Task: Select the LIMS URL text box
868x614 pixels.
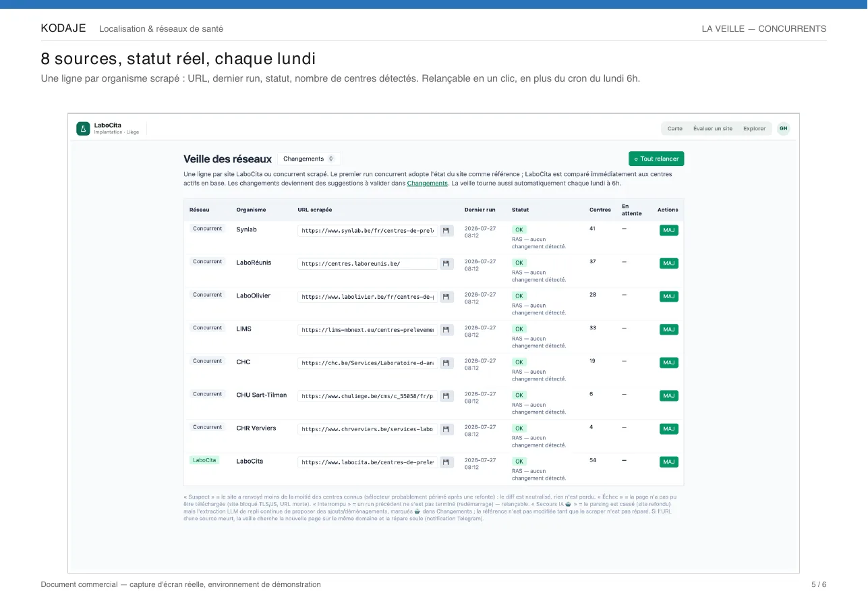Action: pyautogui.click(x=368, y=330)
